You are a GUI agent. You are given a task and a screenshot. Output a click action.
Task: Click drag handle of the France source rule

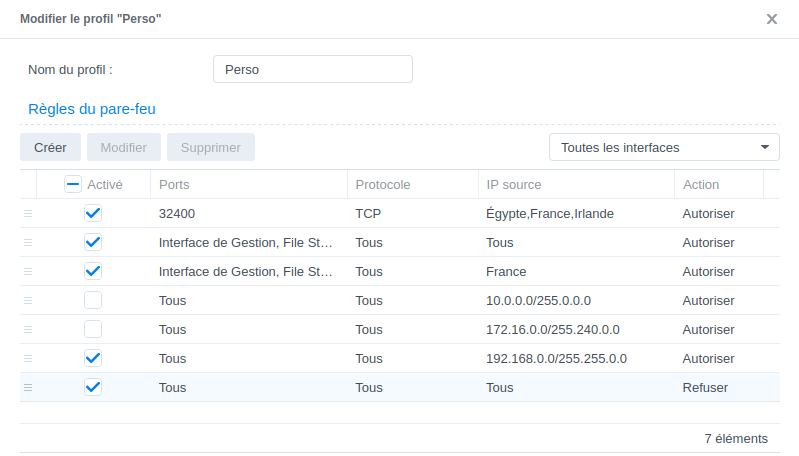coord(28,272)
